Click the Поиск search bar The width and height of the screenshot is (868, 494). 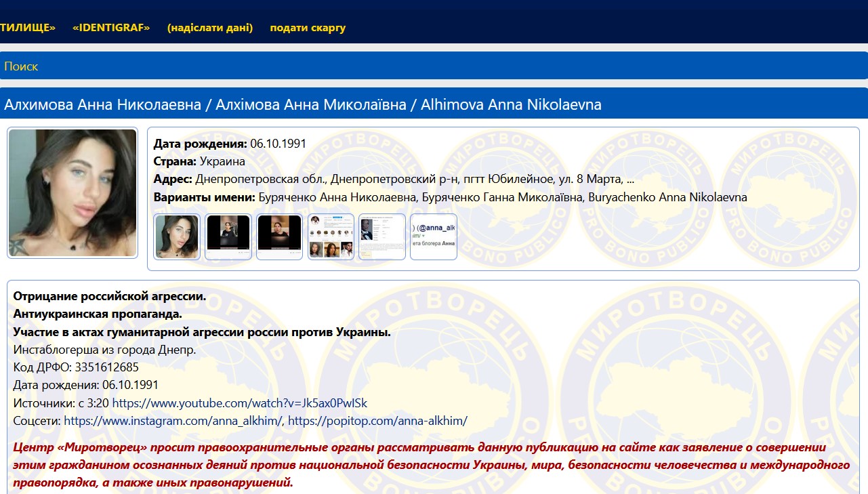[x=434, y=66]
